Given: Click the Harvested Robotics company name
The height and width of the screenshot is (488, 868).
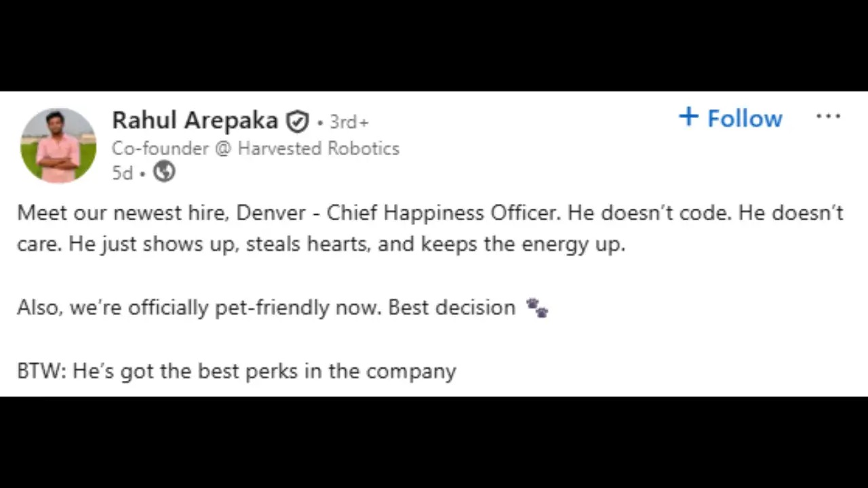Looking at the screenshot, I should pyautogui.click(x=318, y=148).
